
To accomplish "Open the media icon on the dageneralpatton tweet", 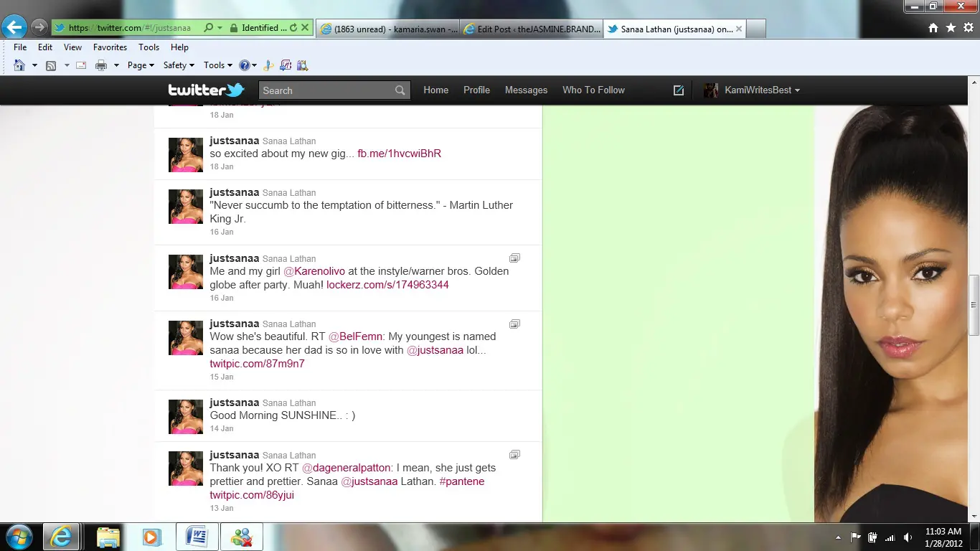I will (x=514, y=455).
